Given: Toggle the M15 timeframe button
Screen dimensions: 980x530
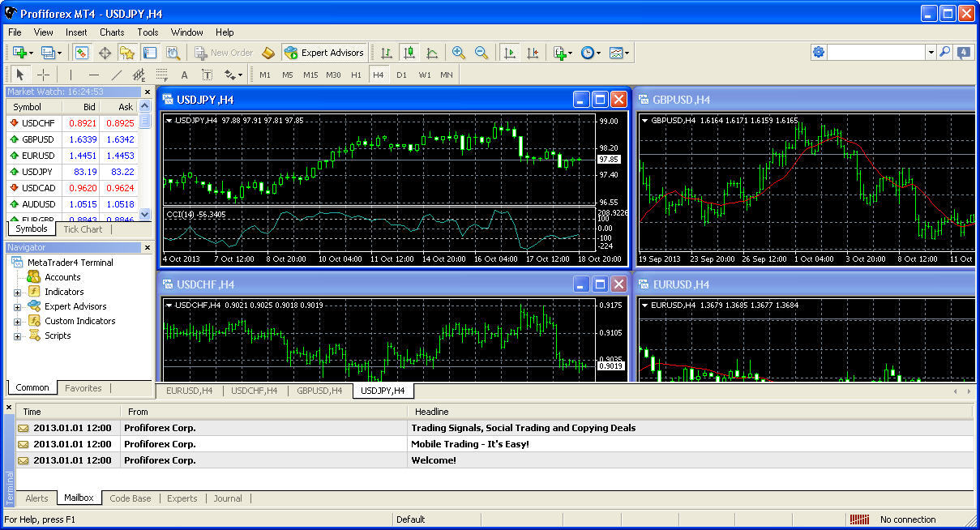Looking at the screenshot, I should [310, 75].
